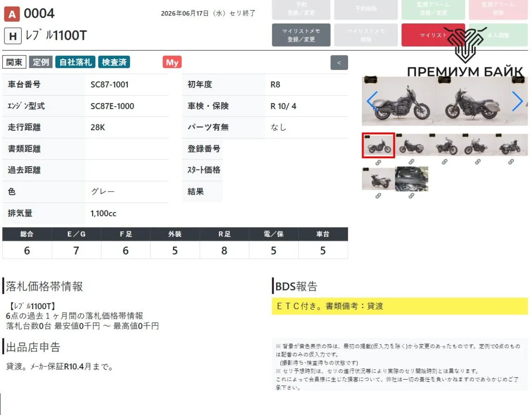Select parts value なし

[278, 128]
